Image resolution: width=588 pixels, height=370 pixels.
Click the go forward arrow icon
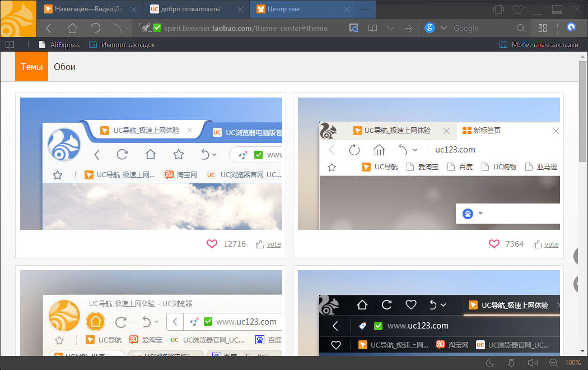(x=408, y=28)
